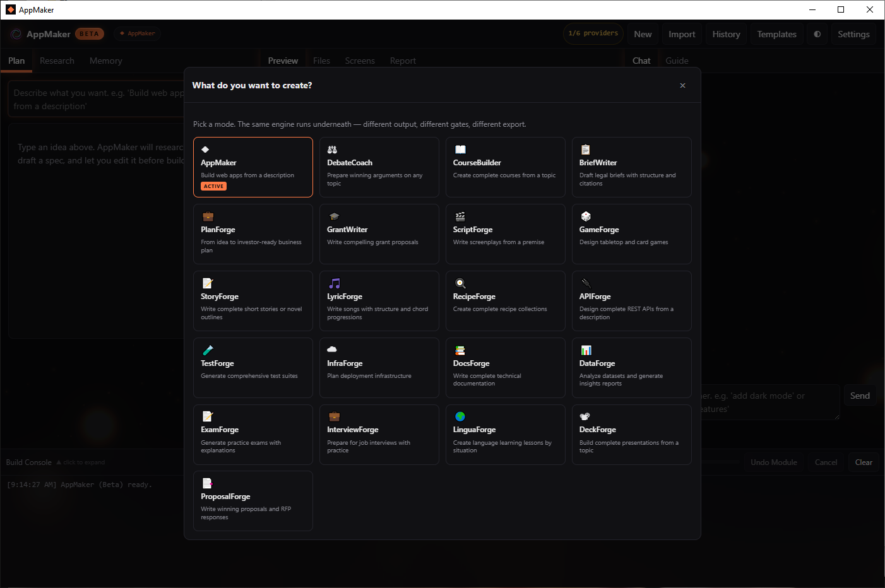Toggle the dark/light theme button

point(817,34)
